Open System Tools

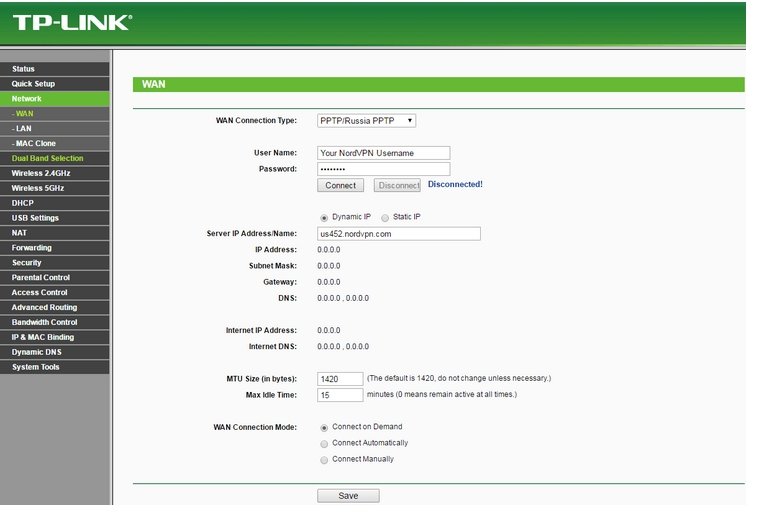tap(55, 367)
